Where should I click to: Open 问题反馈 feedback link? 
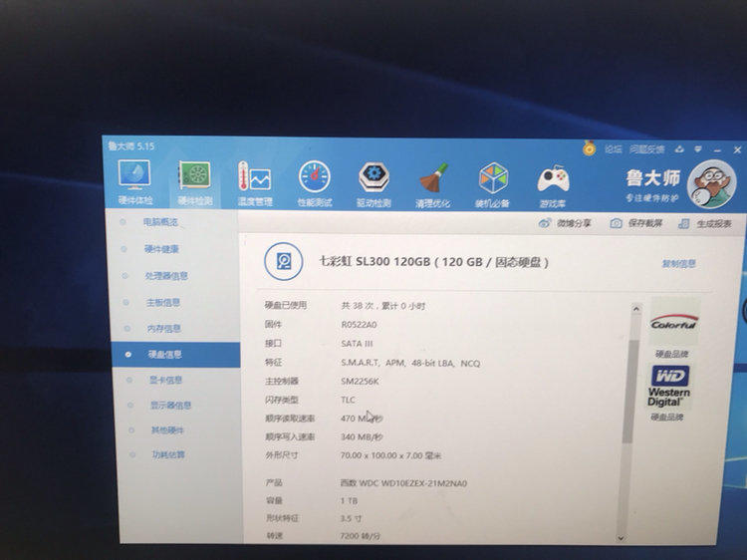click(646, 149)
